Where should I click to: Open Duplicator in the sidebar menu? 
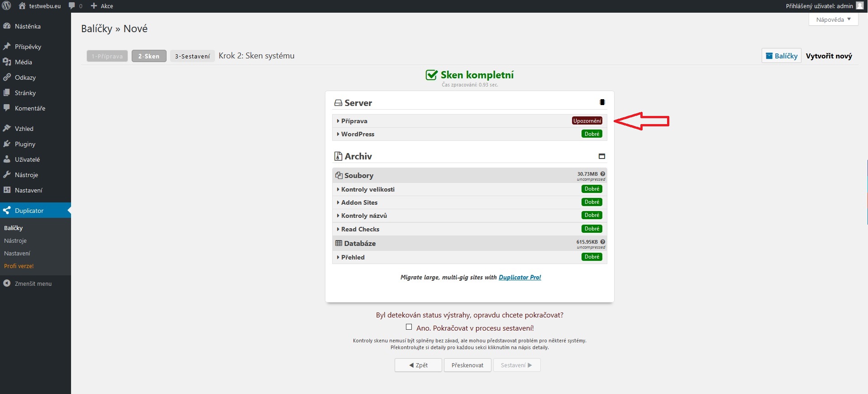[x=29, y=211]
